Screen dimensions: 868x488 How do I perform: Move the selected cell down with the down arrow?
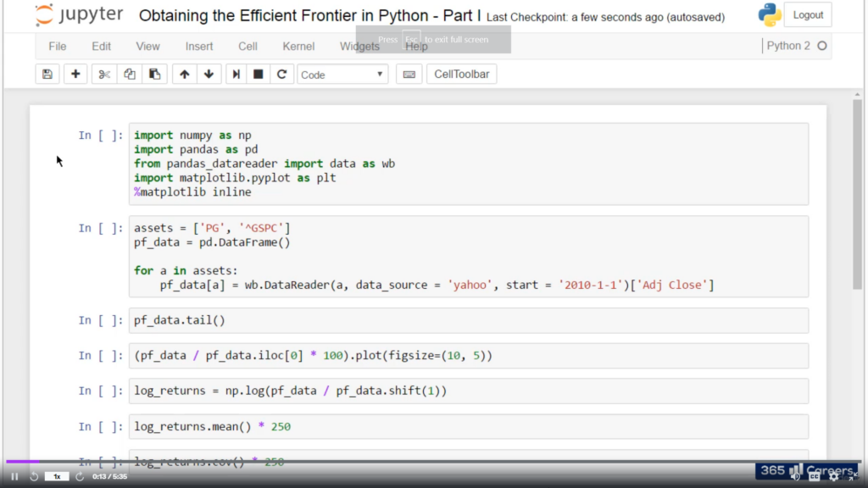(x=209, y=75)
